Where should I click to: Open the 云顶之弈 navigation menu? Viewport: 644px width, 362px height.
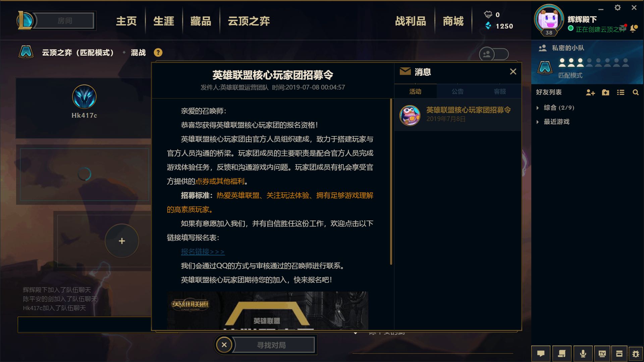[249, 21]
